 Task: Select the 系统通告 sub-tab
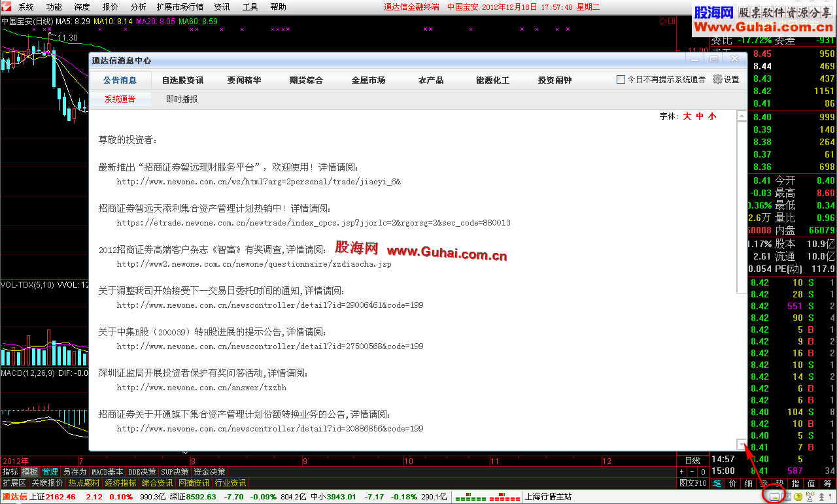click(120, 99)
